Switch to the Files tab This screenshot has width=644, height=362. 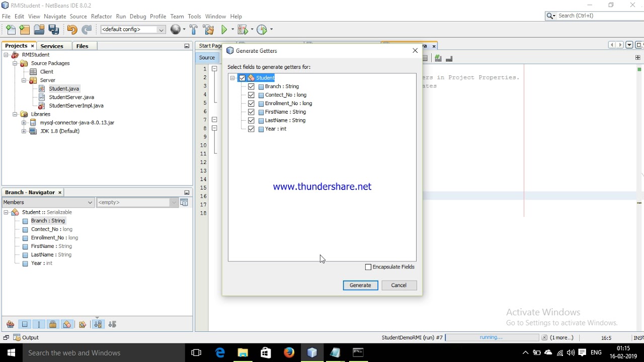coord(82,46)
